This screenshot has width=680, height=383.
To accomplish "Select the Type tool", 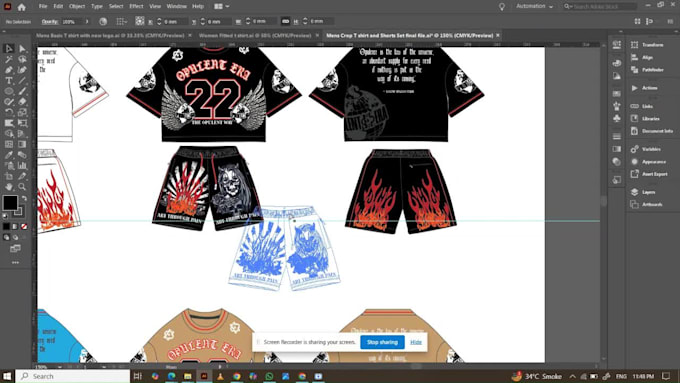I will [x=9, y=81].
